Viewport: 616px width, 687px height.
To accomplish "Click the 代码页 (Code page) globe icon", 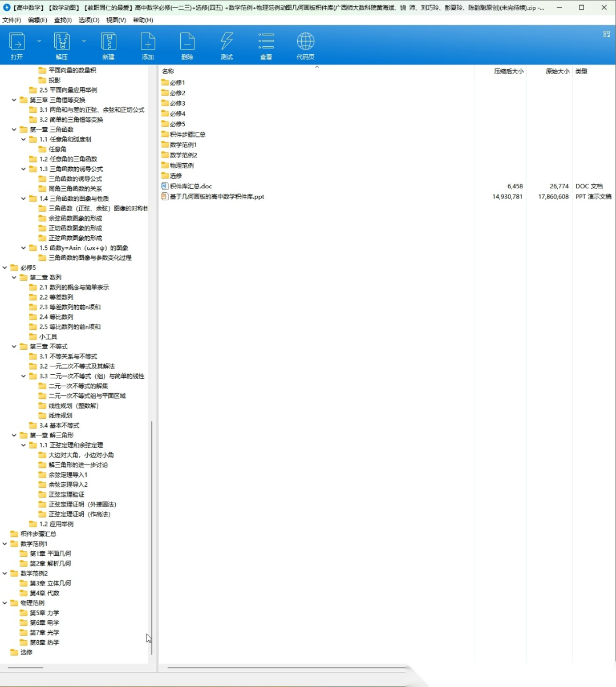I will click(x=305, y=42).
